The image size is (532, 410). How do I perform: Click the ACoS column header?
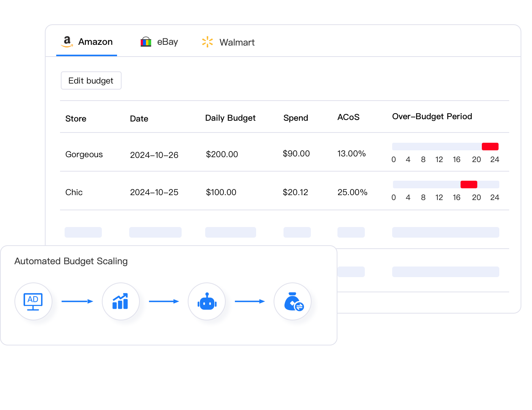[348, 117]
